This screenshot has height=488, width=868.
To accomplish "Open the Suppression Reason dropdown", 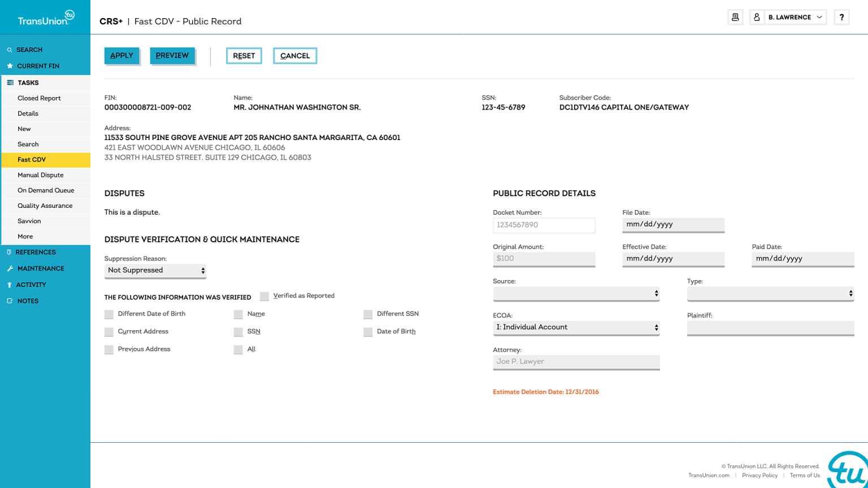I will pyautogui.click(x=155, y=271).
